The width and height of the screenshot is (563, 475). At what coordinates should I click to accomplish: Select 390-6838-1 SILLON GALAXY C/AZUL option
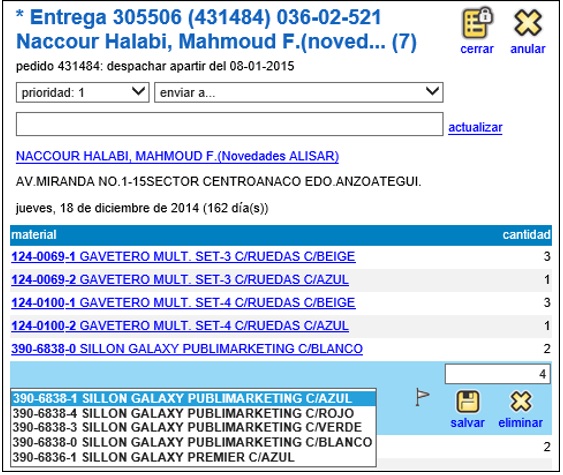193,399
